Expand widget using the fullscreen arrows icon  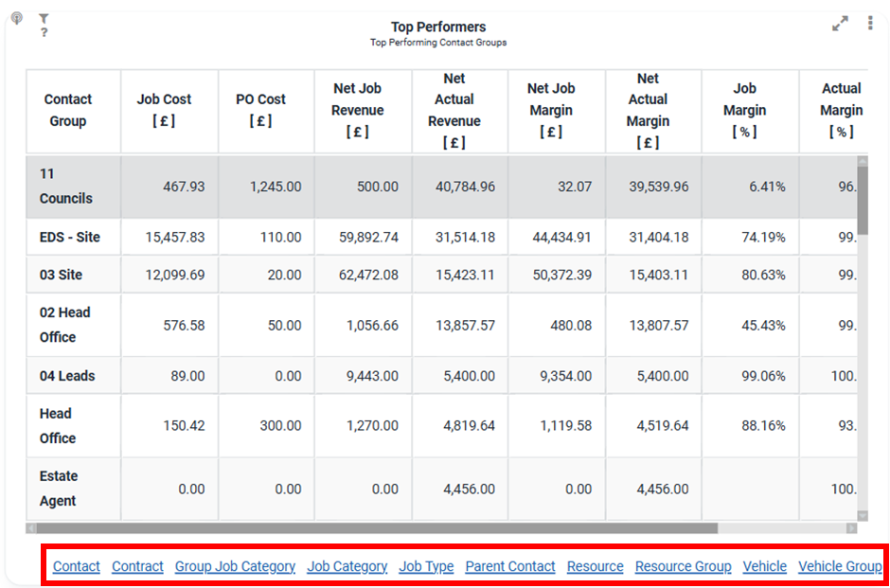click(x=840, y=24)
